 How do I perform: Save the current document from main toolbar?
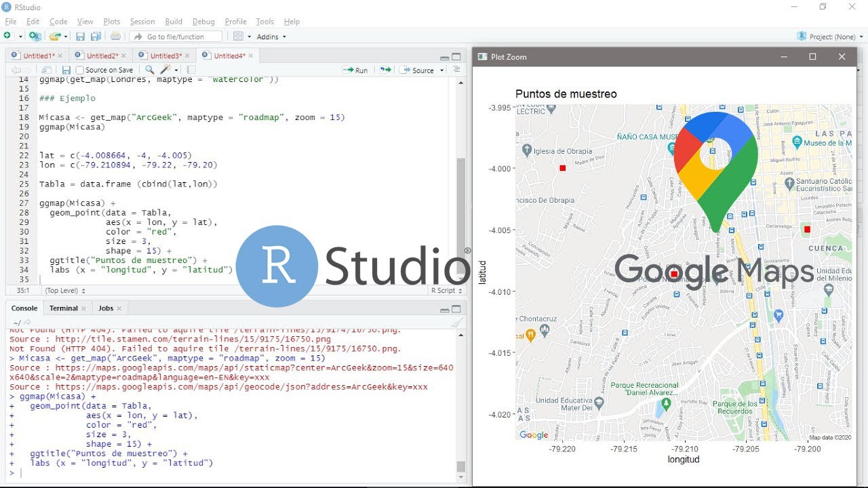tap(80, 36)
